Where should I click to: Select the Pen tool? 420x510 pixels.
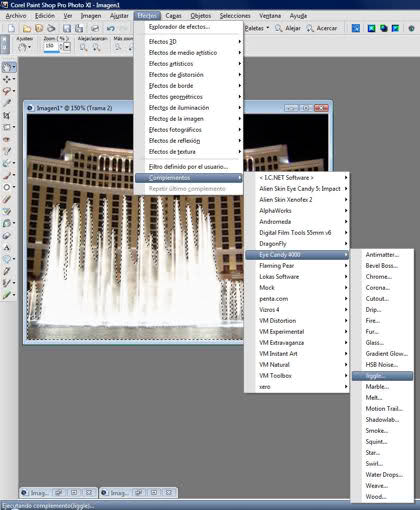pyautogui.click(x=7, y=271)
